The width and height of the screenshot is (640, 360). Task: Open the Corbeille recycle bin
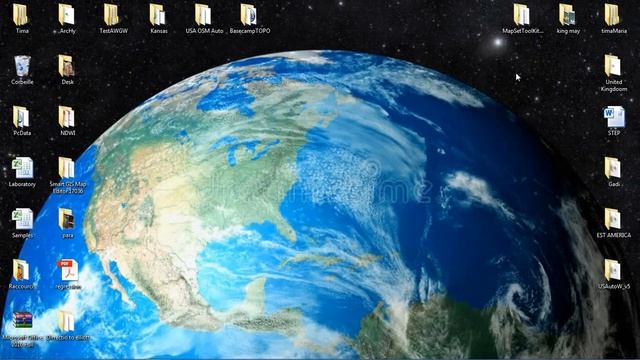pos(22,66)
